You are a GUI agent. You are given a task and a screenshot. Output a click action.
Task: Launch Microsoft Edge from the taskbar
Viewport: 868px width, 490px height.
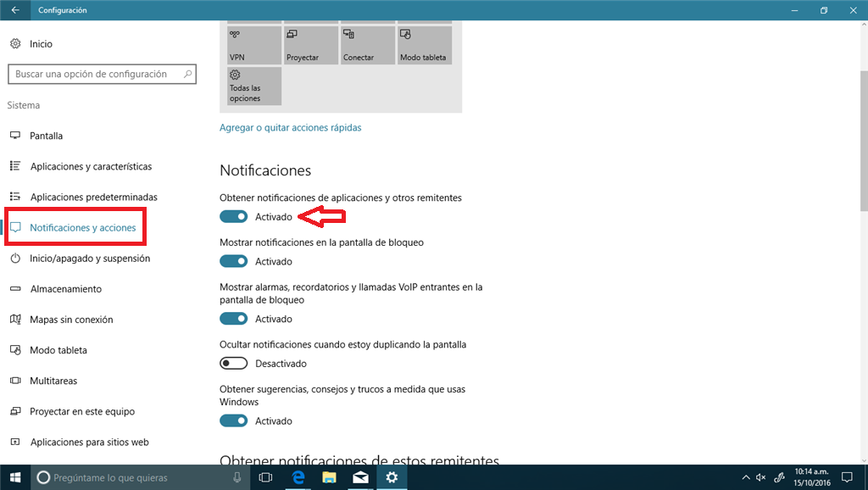coord(298,477)
